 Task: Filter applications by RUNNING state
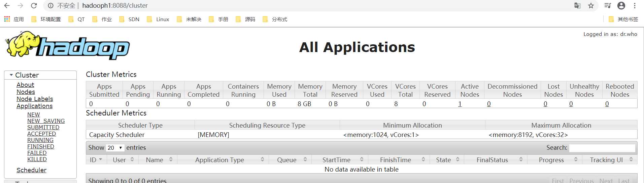point(40,140)
